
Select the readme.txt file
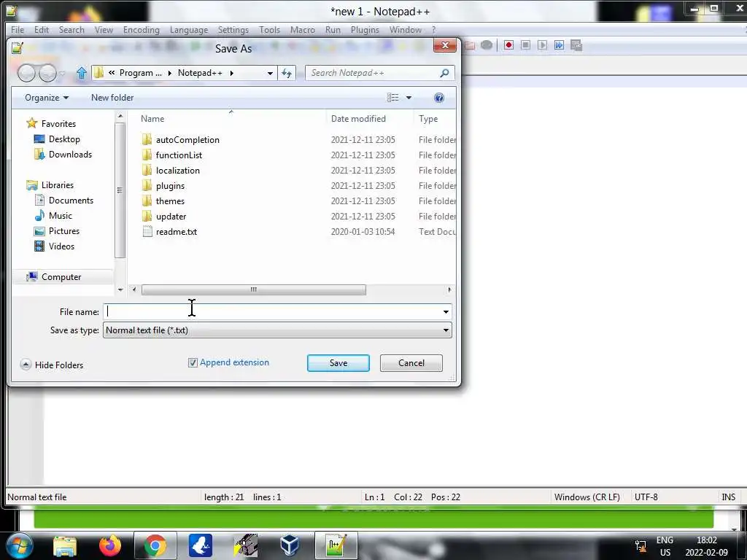[x=177, y=231]
